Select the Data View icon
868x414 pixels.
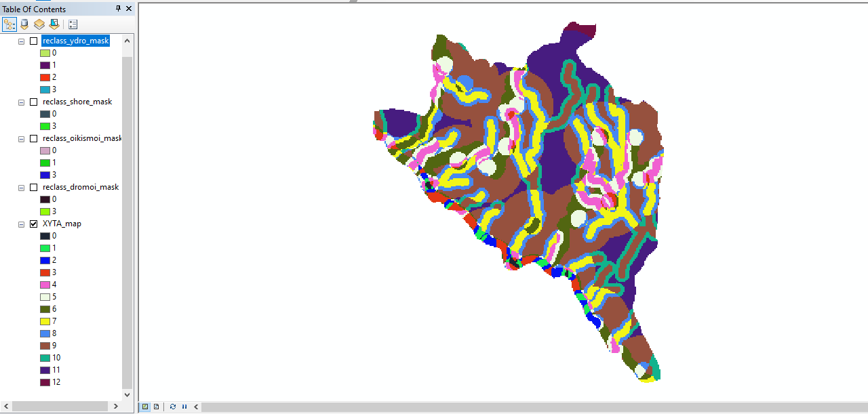pyautogui.click(x=144, y=407)
